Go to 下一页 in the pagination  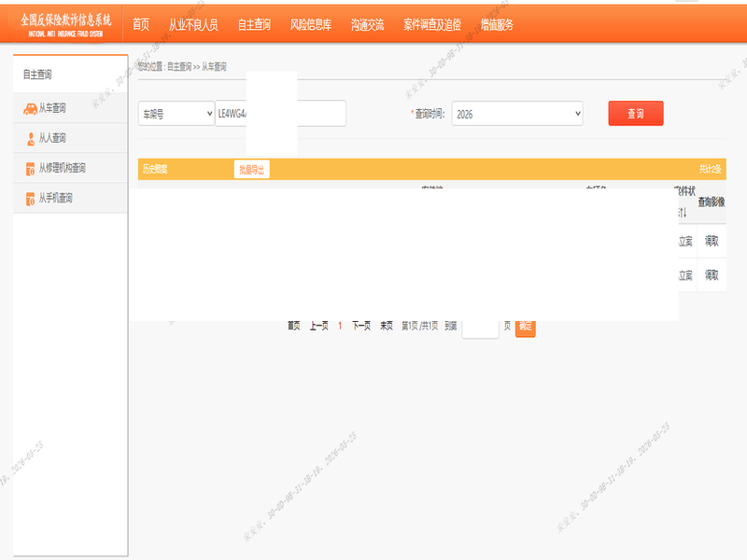361,326
